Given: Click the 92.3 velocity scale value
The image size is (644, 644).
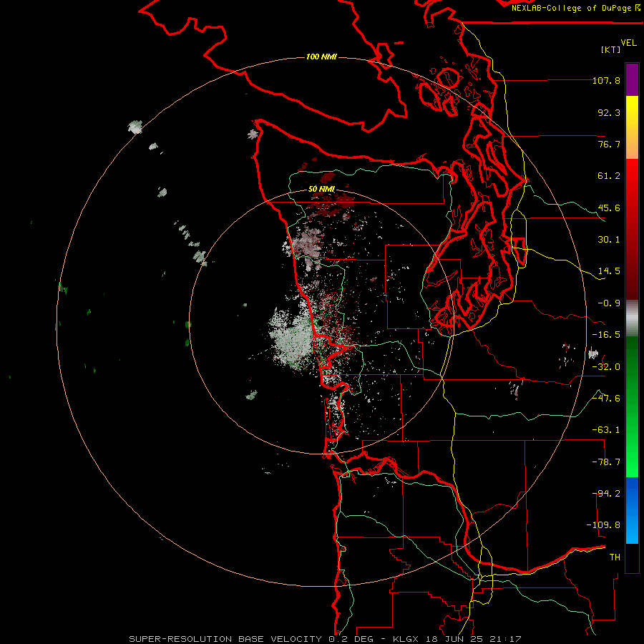Looking at the screenshot, I should [609, 112].
